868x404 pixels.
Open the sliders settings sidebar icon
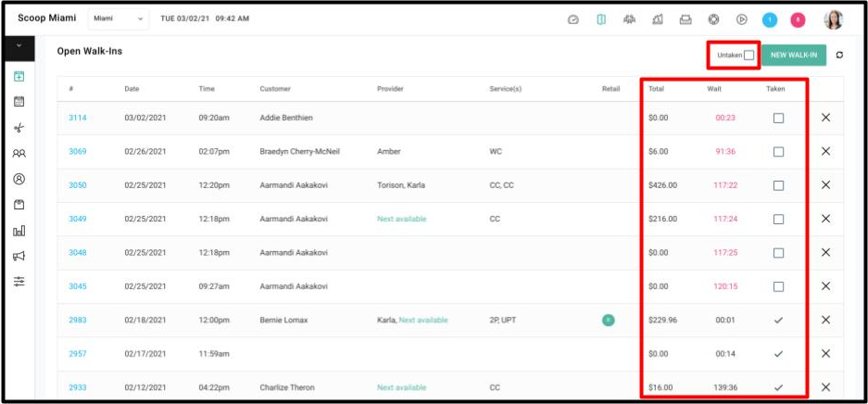point(19,281)
